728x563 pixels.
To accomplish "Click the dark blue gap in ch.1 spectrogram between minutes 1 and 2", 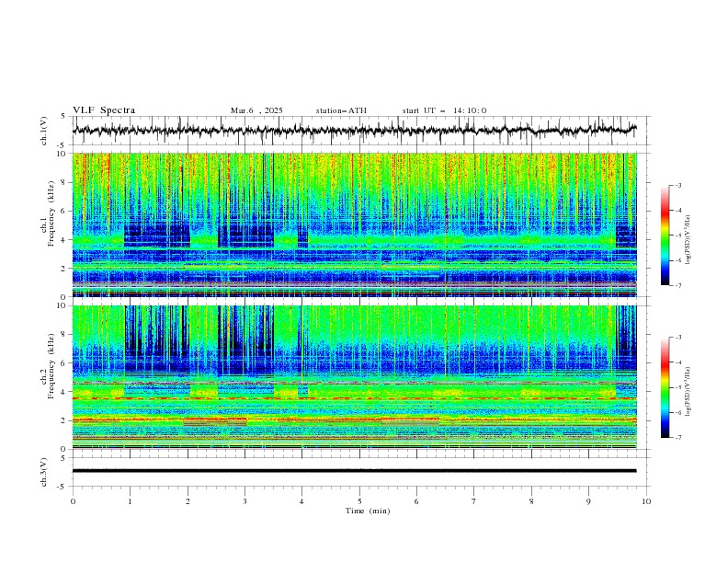I will [157, 236].
